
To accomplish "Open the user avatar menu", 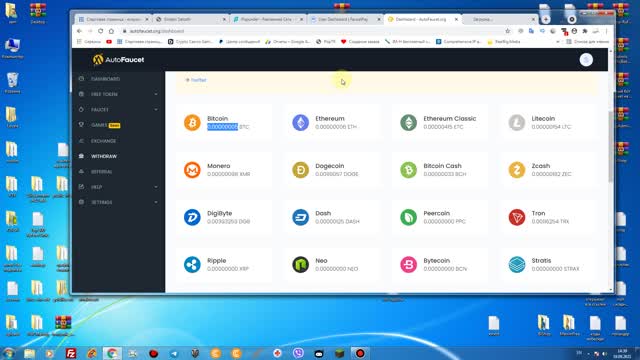I will click(586, 60).
